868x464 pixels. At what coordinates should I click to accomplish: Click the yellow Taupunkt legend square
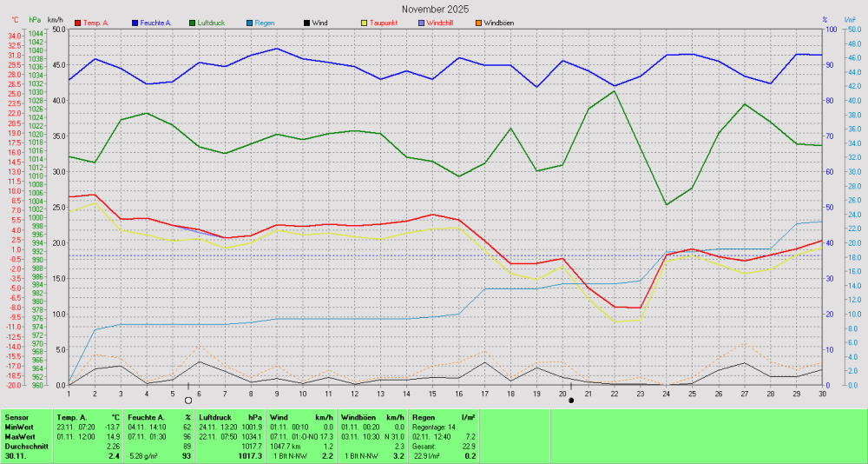[x=365, y=23]
